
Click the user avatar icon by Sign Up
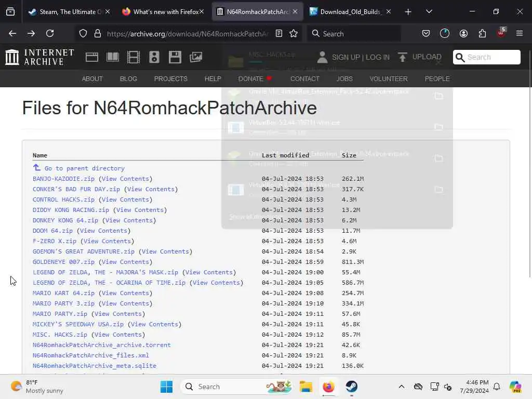coord(322,57)
